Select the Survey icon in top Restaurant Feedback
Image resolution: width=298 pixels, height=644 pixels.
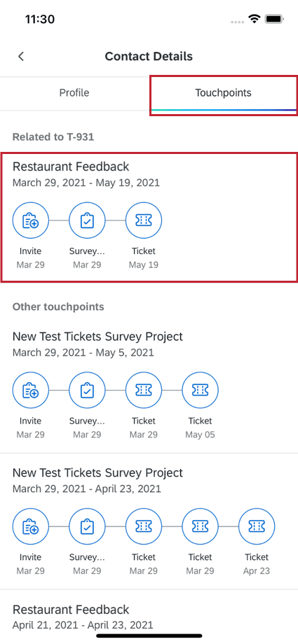87,220
